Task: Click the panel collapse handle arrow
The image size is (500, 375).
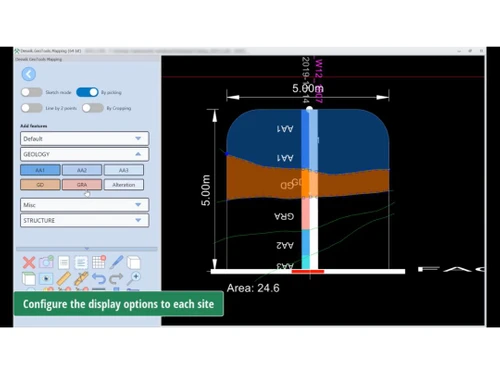Action: (87, 249)
